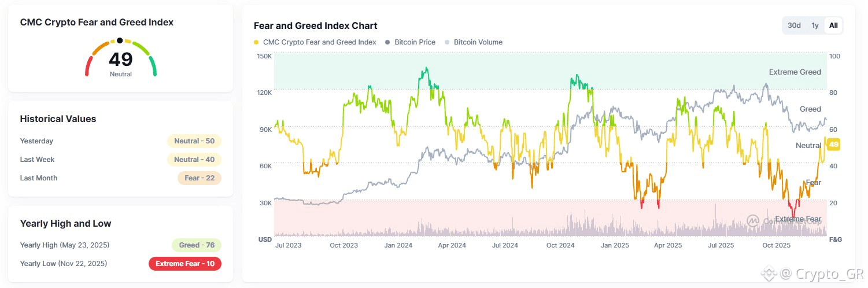Click the gray Bitcoin Price legend dot

tap(387, 42)
